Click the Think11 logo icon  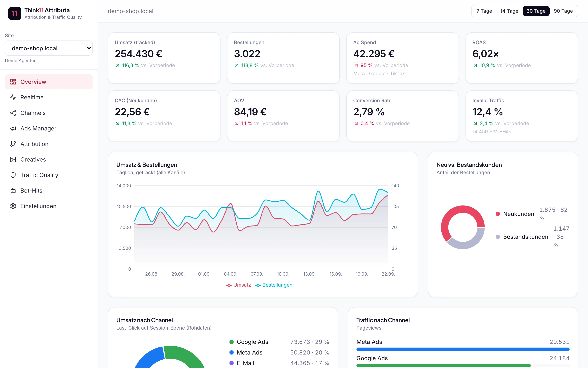coord(14,13)
